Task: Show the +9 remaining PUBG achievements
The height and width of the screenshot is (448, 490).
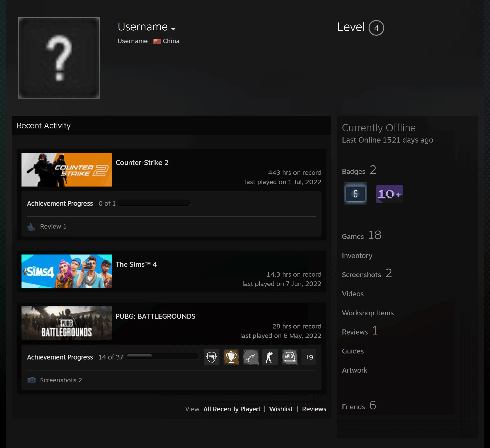Action: coord(309,357)
